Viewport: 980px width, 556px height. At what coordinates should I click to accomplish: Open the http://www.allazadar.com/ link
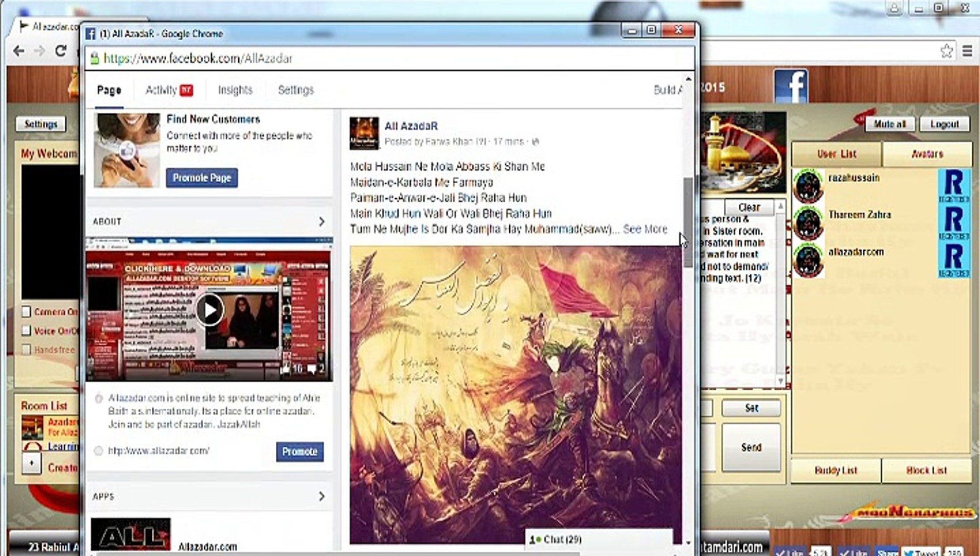(158, 451)
